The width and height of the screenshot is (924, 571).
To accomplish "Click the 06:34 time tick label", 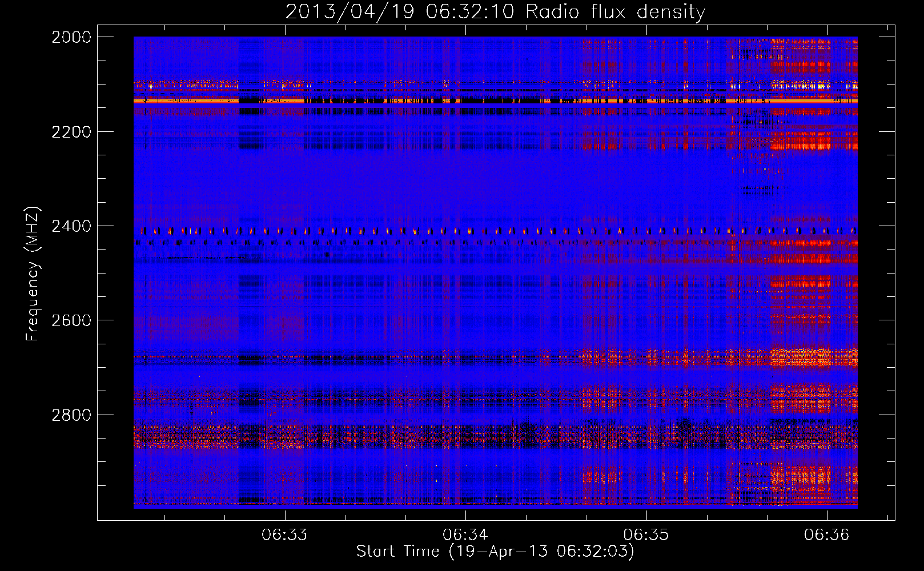I will (465, 535).
